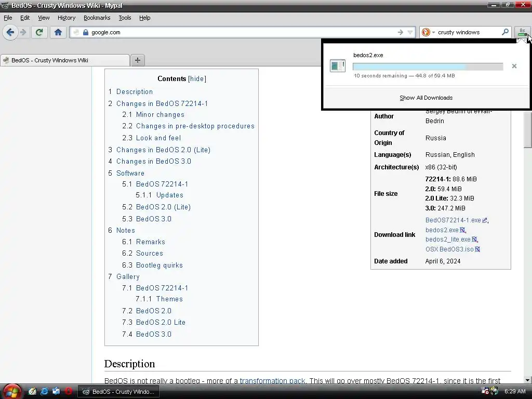Open the address bar history dropdown
The image size is (532, 399).
pyautogui.click(x=410, y=32)
